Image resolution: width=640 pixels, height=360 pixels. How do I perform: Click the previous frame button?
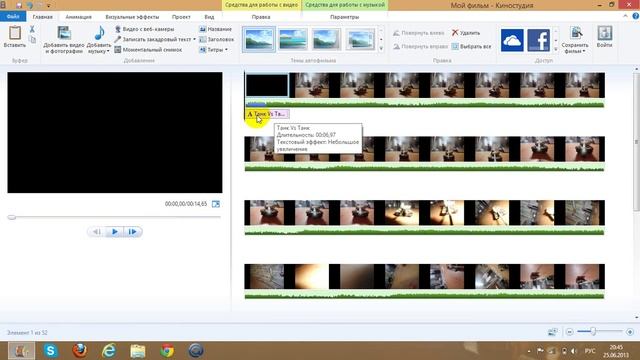coord(97,232)
